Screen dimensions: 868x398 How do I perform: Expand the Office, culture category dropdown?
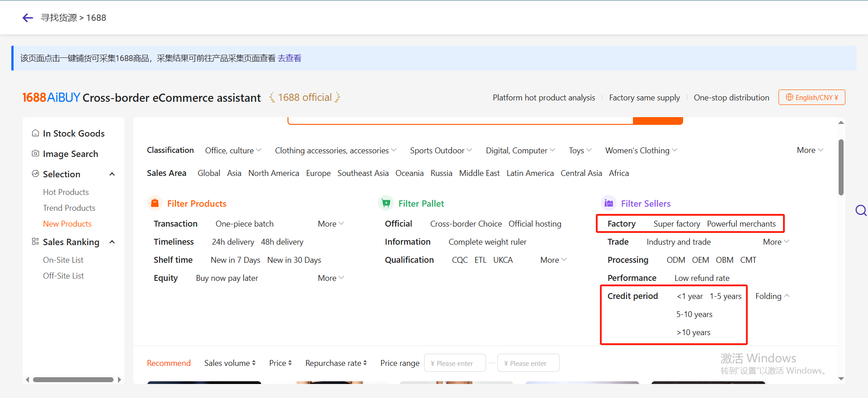point(233,151)
